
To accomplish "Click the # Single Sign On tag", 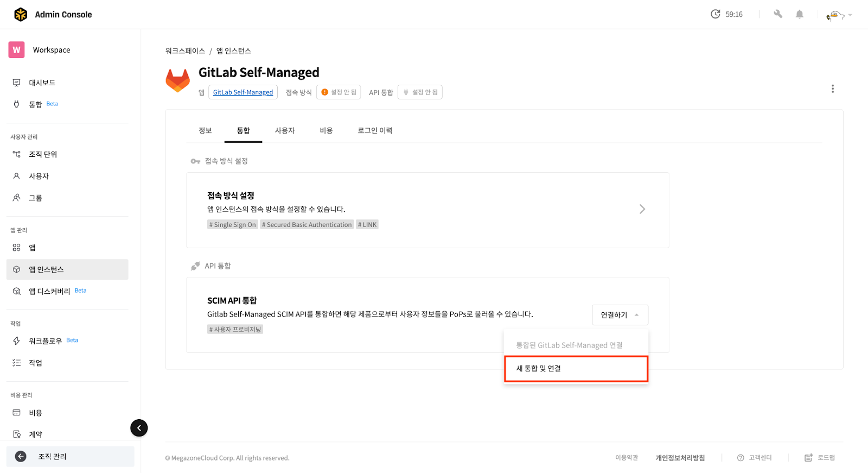I will 232,225.
